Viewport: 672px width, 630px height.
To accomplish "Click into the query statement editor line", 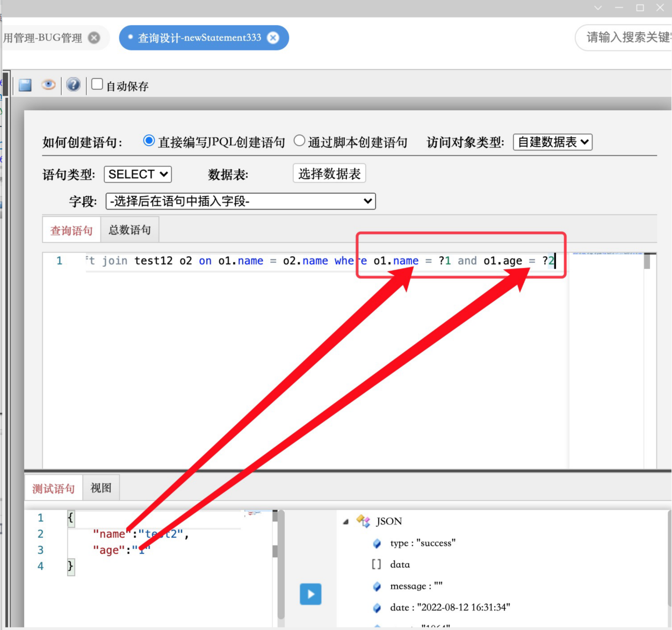I will pyautogui.click(x=327, y=261).
